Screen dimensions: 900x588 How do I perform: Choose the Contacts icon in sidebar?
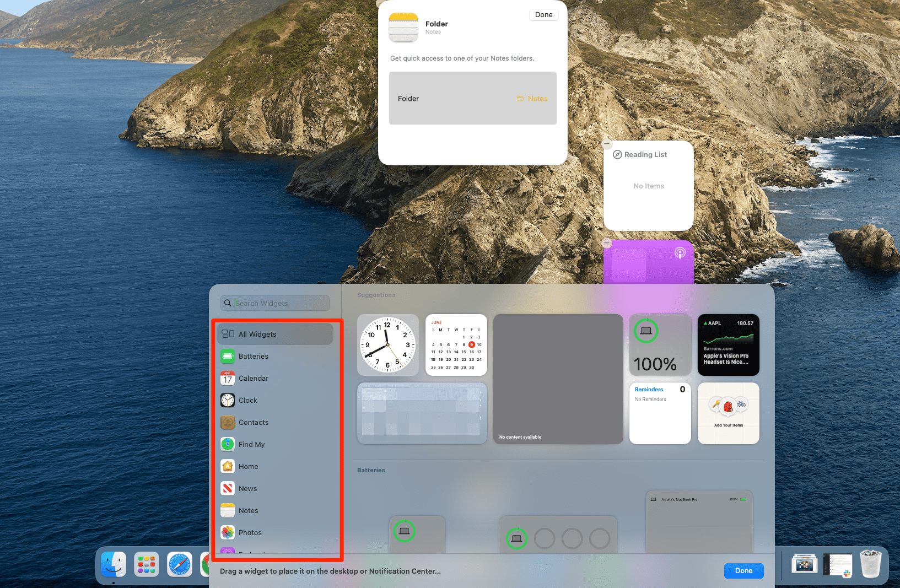[228, 423]
